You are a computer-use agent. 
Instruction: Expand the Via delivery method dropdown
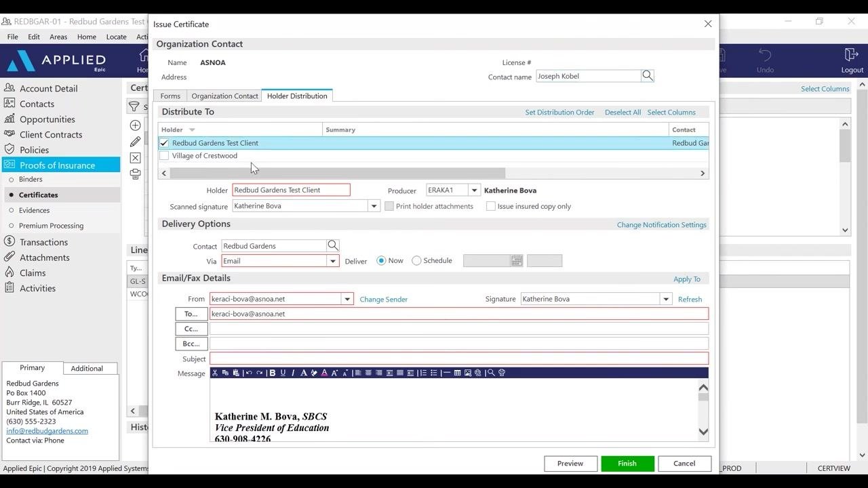point(333,261)
